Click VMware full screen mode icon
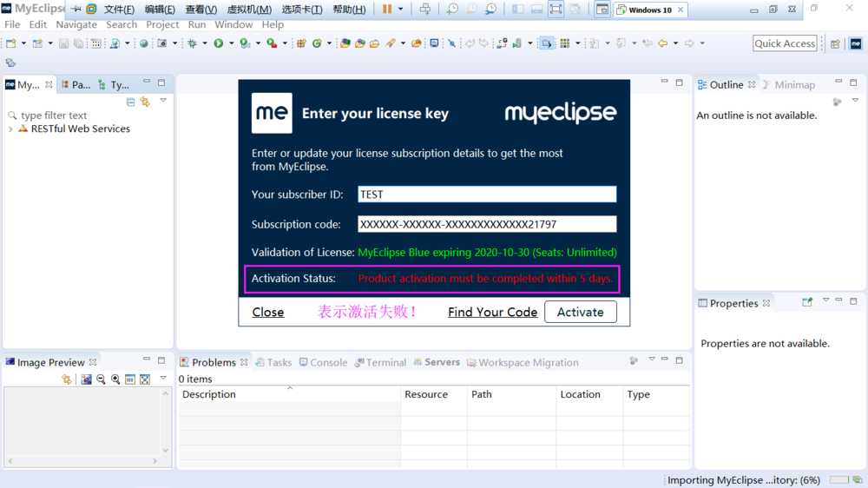 click(x=556, y=9)
